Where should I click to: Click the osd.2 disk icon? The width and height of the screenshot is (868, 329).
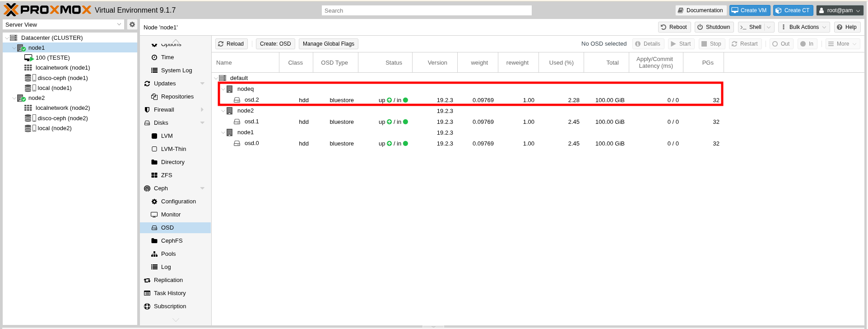click(237, 100)
